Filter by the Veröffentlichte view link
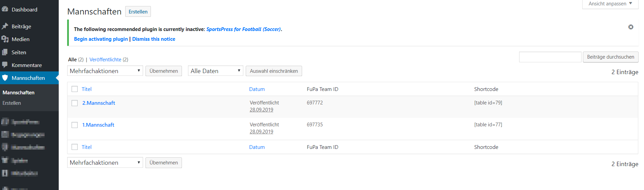This screenshot has height=190, width=644. click(x=105, y=60)
